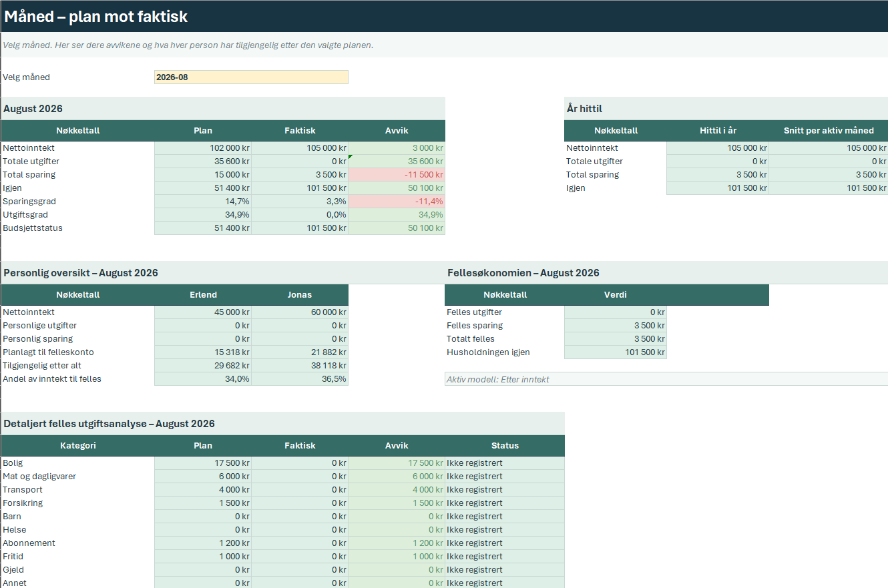Click the Aktiv modell: Etter inntekt note
Screen dimensions: 888x588
(x=666, y=379)
